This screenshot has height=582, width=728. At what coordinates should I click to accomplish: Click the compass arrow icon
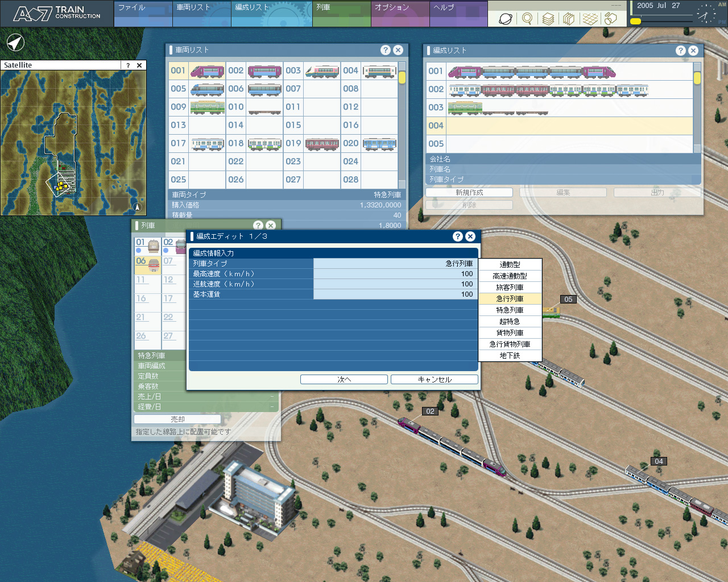tap(15, 43)
